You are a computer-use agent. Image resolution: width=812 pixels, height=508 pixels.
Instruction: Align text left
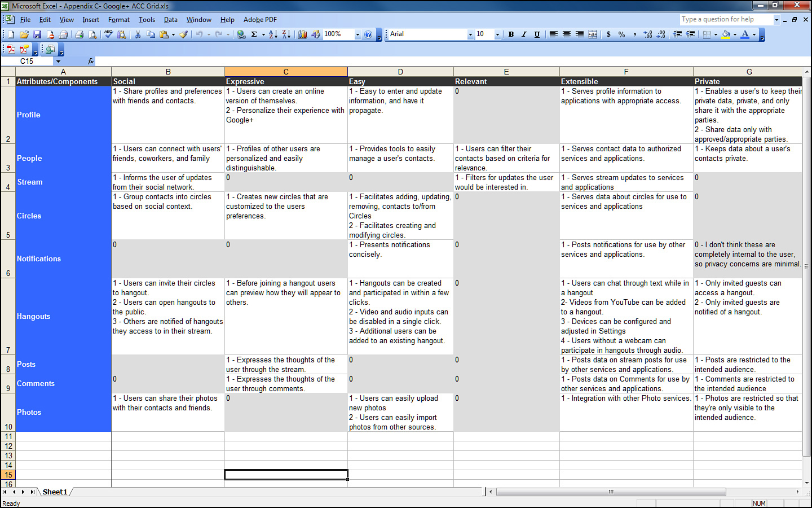click(554, 34)
